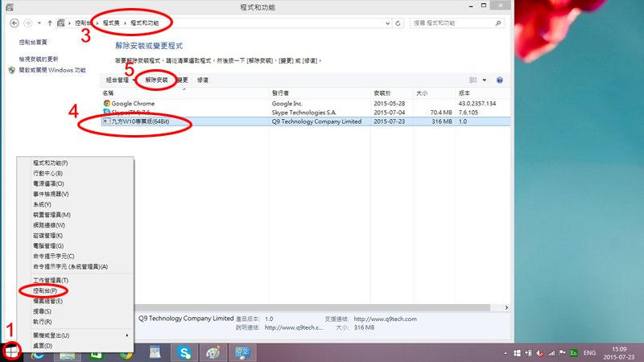Sort list by 版本 column header
The image size is (644, 362).
coord(464,93)
